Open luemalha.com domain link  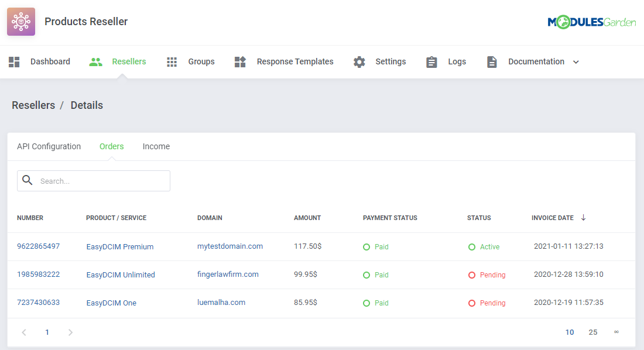(x=221, y=303)
